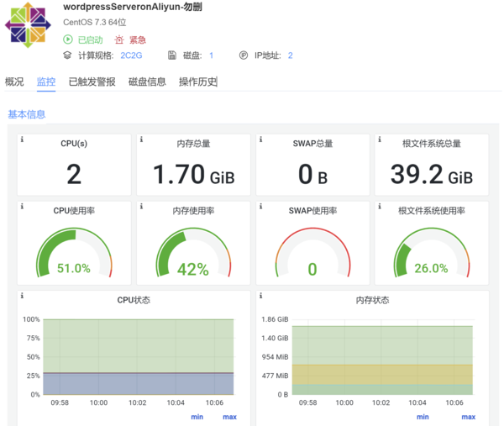Click the info icon on 根文件系统总量 panel
Viewport: 504px width, 426px height.
pyautogui.click(x=381, y=139)
